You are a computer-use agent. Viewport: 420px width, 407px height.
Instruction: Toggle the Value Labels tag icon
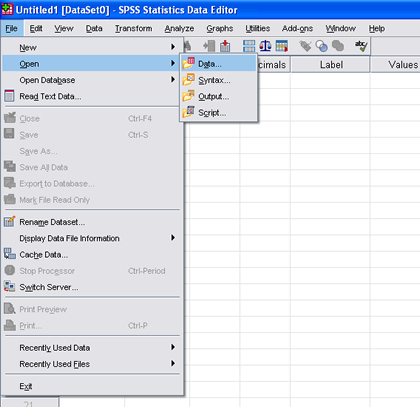305,46
